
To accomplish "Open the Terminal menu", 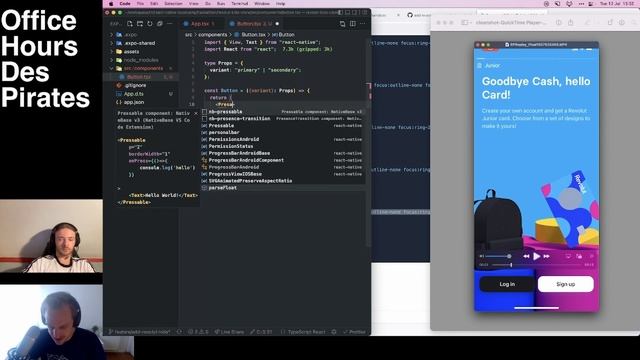I will (240, 3).
